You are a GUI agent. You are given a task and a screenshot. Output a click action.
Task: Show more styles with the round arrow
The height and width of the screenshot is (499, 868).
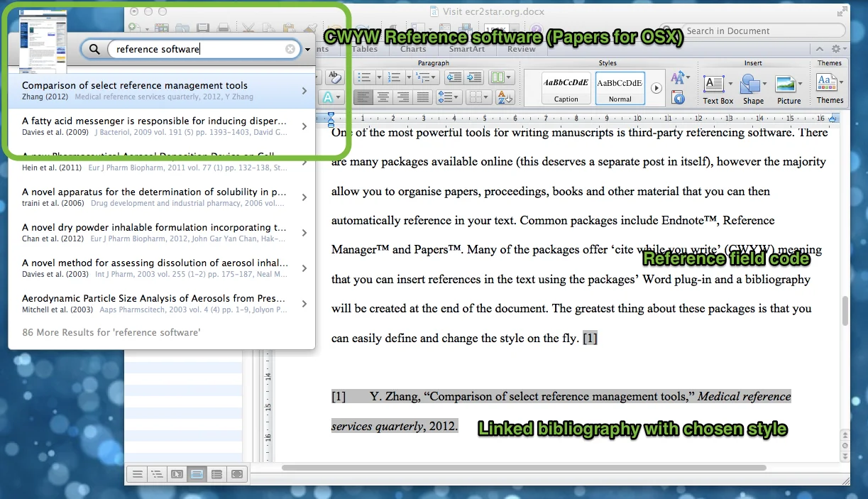[x=657, y=88]
